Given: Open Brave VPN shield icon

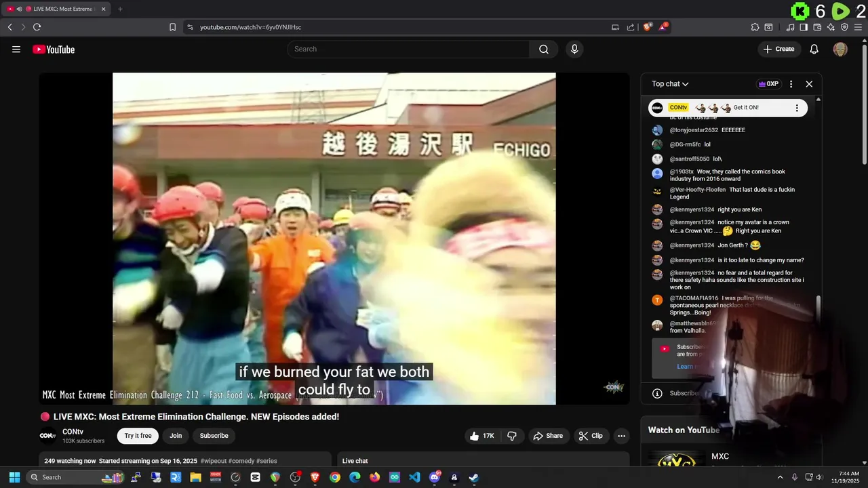Looking at the screenshot, I should pyautogui.click(x=844, y=27).
